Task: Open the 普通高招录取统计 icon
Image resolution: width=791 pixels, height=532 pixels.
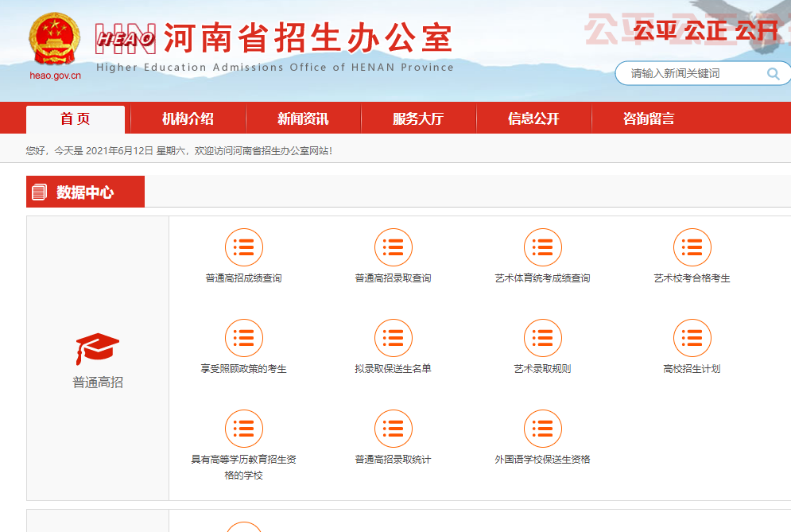Action: tap(393, 429)
